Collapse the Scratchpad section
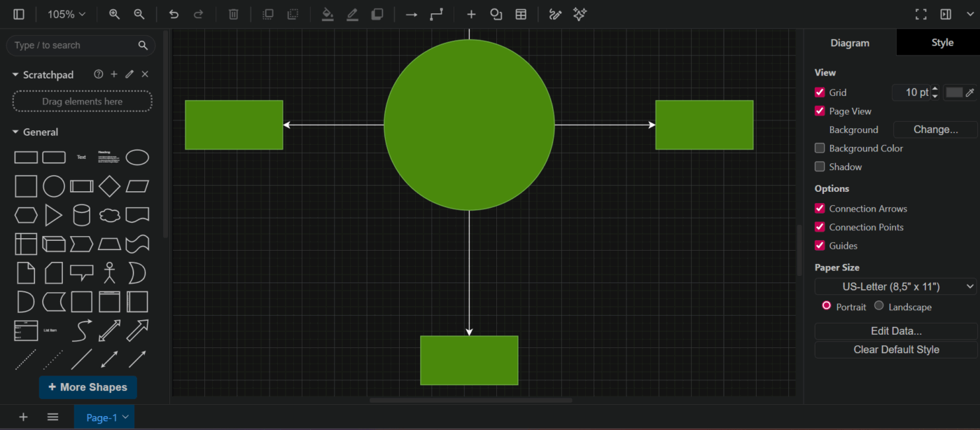Image resolution: width=980 pixels, height=430 pixels. point(15,75)
